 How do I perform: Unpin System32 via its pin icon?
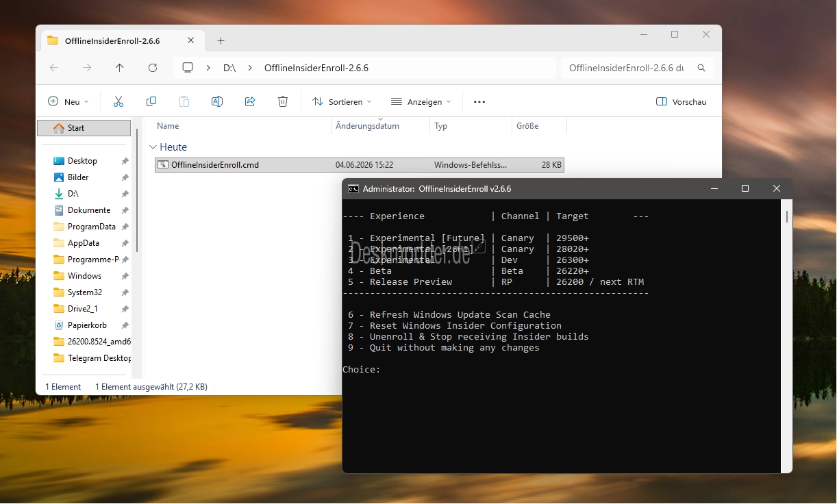(125, 292)
